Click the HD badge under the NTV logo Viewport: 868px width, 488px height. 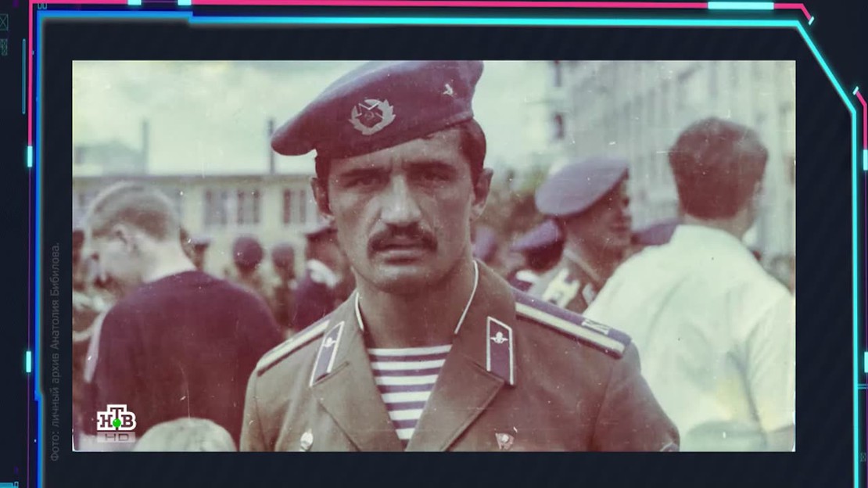coord(116,437)
